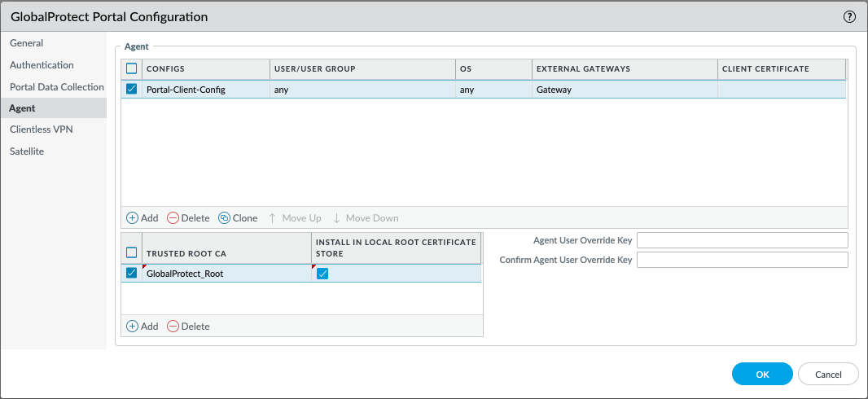
Task: Switch to the General tab
Action: click(27, 43)
